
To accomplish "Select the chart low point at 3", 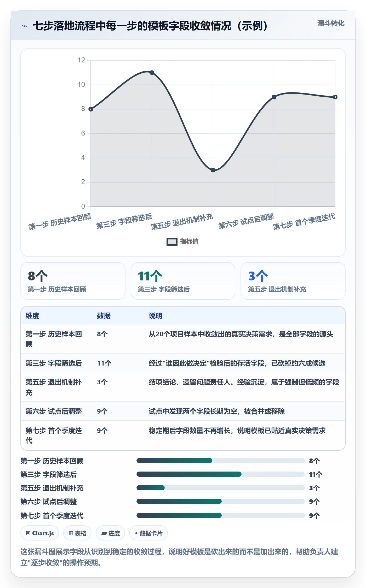I will [213, 170].
